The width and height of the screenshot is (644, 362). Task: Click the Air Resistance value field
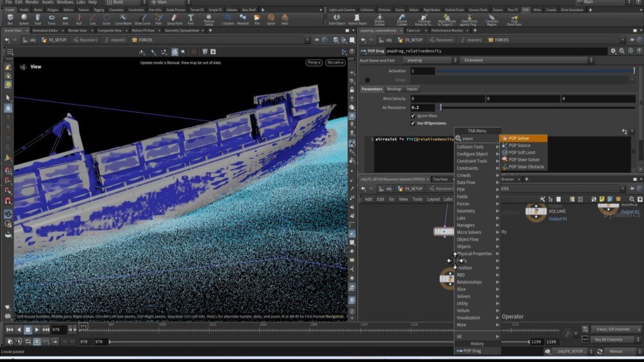[x=422, y=108]
